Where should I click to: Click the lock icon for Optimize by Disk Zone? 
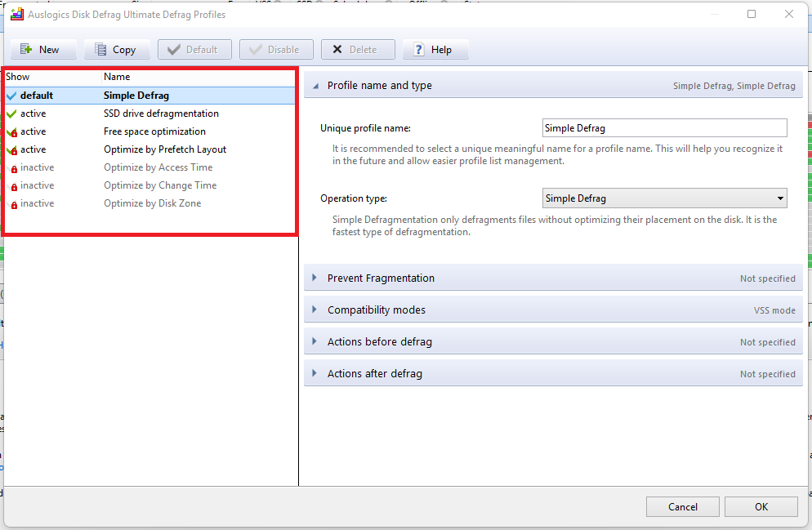point(14,205)
